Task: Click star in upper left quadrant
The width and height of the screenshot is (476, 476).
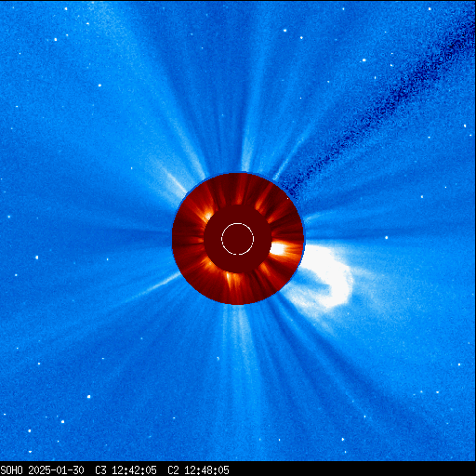Action: tap(99, 86)
